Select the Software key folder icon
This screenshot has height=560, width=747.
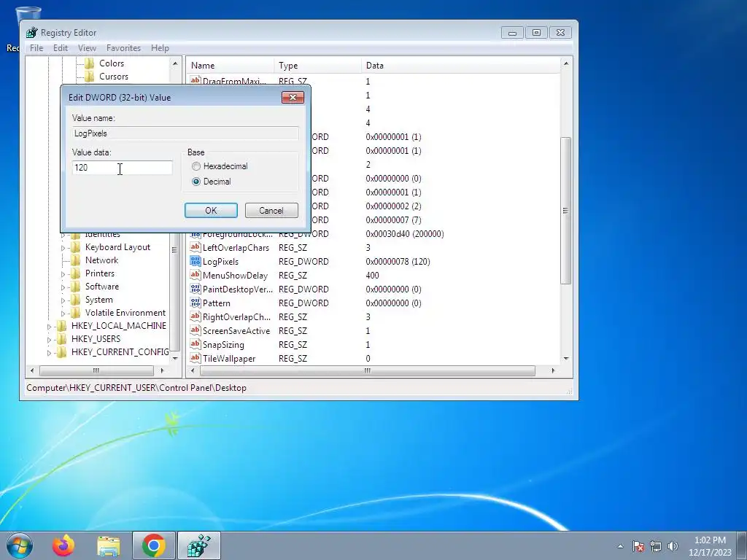(75, 287)
